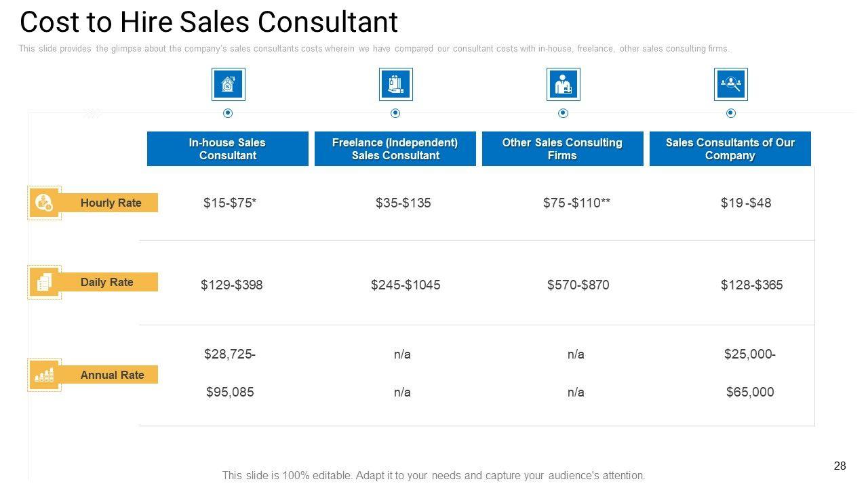
Task: Select the $245-$1045 daily rate cell
Action: (406, 285)
